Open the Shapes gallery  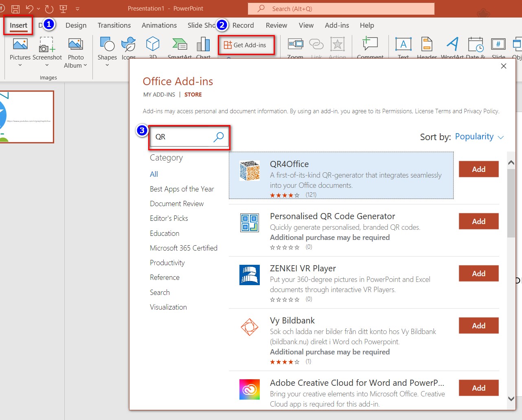107,44
